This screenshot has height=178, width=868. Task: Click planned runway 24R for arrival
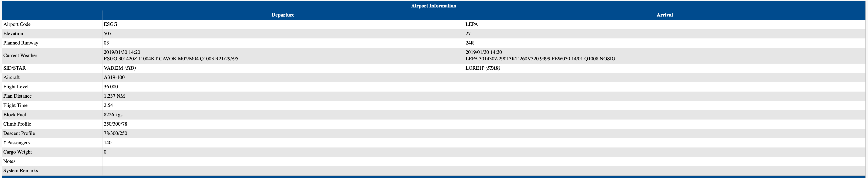470,43
